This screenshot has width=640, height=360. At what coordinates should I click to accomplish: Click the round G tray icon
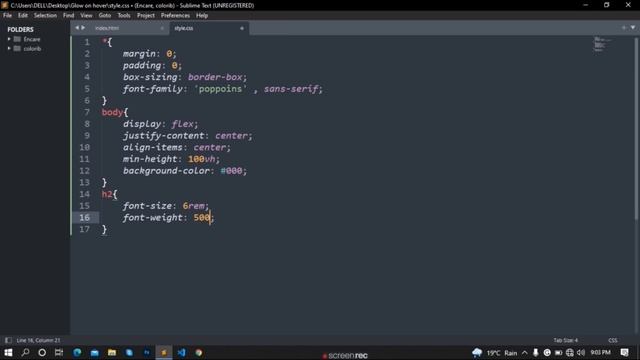pyautogui.click(x=547, y=353)
